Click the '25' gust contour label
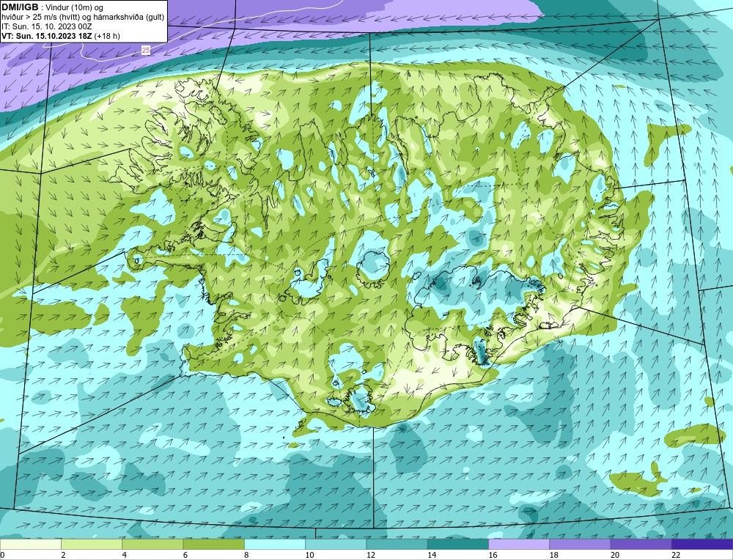733x560 pixels. (x=146, y=50)
